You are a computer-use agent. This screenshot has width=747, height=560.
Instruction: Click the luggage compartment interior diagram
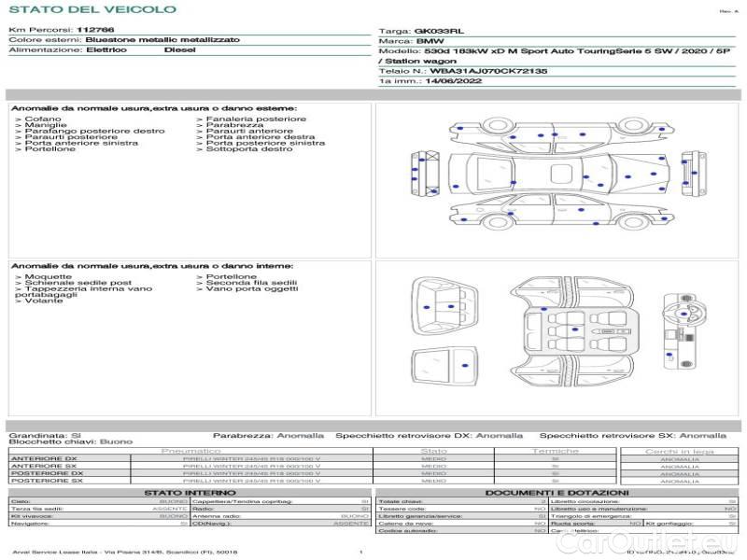[445, 308]
